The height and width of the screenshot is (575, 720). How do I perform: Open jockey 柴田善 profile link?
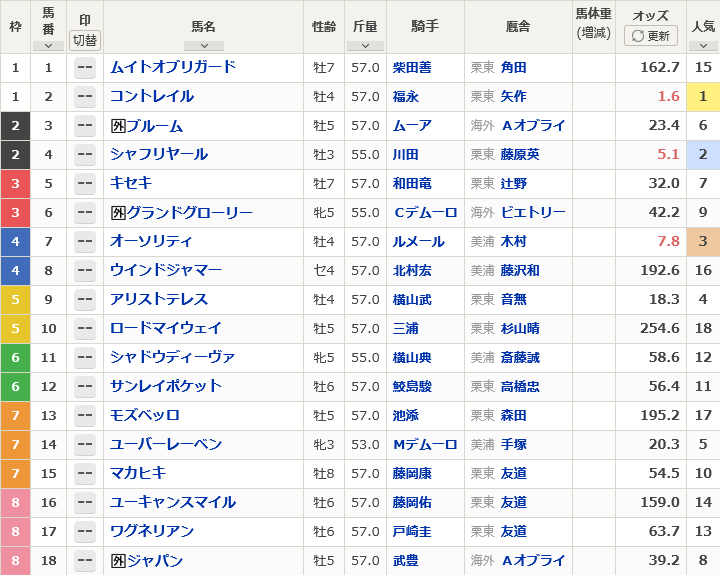click(x=412, y=68)
